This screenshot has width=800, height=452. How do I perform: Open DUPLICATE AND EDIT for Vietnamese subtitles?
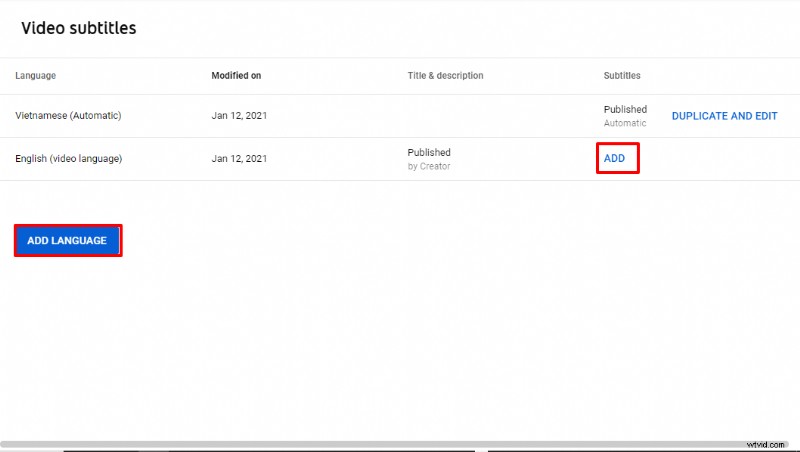point(724,116)
